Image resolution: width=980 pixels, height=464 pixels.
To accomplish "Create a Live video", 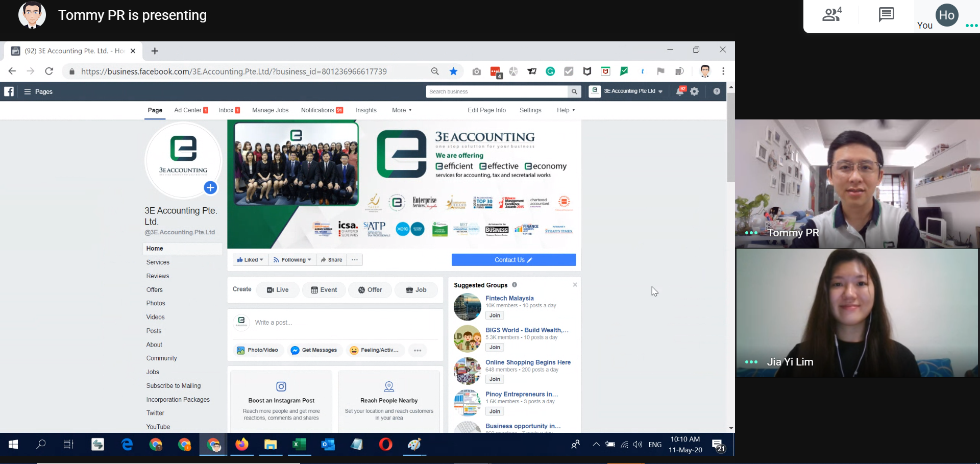I will tap(278, 290).
